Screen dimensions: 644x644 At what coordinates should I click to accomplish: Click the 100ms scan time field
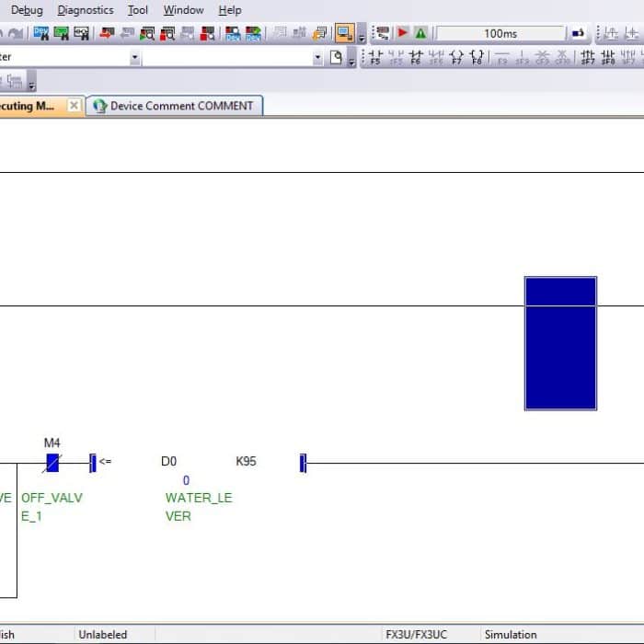(x=500, y=33)
